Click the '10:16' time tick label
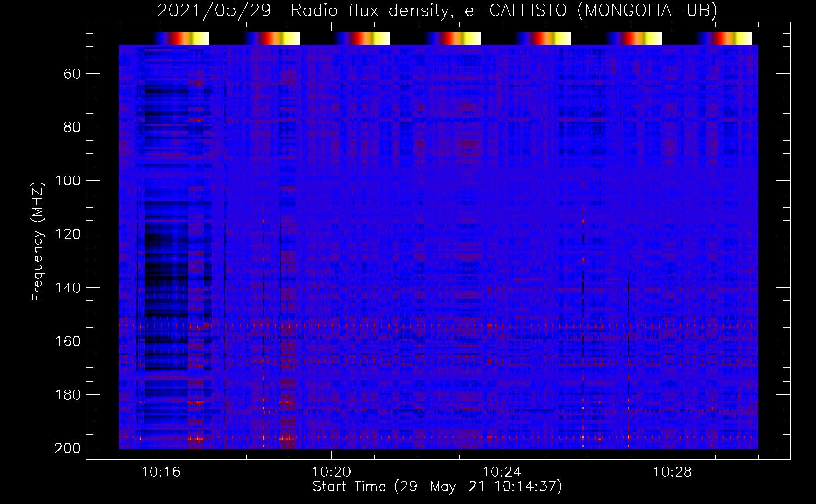816x504 pixels. point(161,472)
